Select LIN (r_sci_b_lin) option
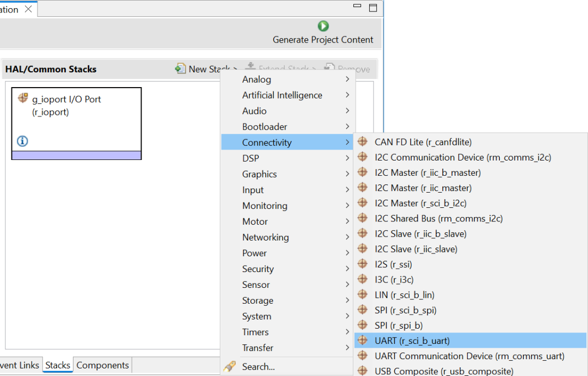Viewport: 588px width, 376px height. pyautogui.click(x=404, y=295)
